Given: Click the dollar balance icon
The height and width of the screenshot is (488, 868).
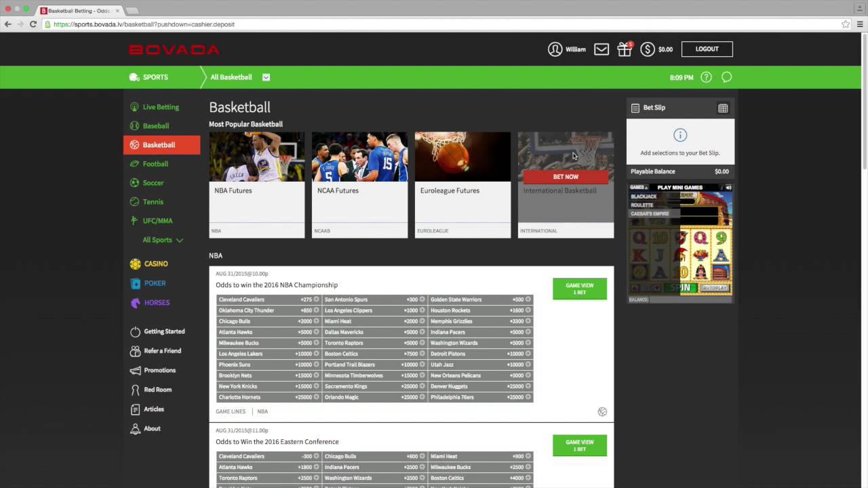Looking at the screenshot, I should (x=648, y=49).
